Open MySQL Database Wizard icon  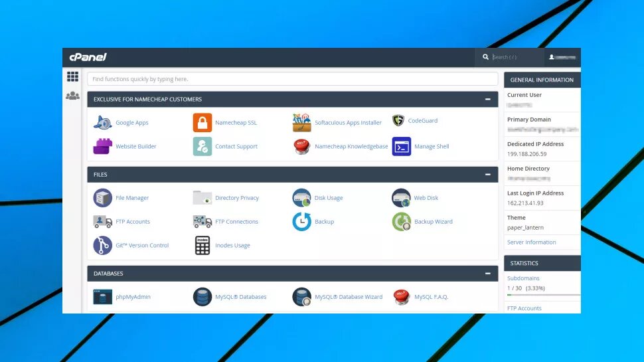click(302, 297)
